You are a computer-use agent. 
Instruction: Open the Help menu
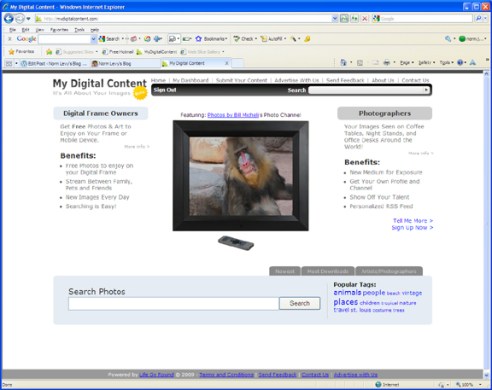click(95, 30)
